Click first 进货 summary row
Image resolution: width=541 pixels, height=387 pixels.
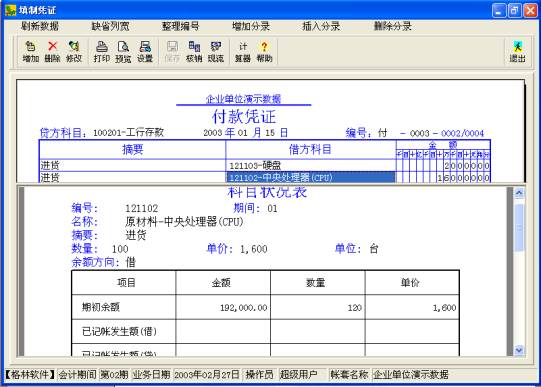click(132, 166)
